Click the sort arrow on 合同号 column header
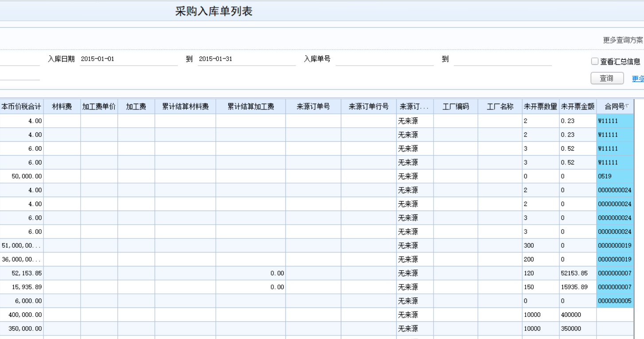 pos(627,106)
